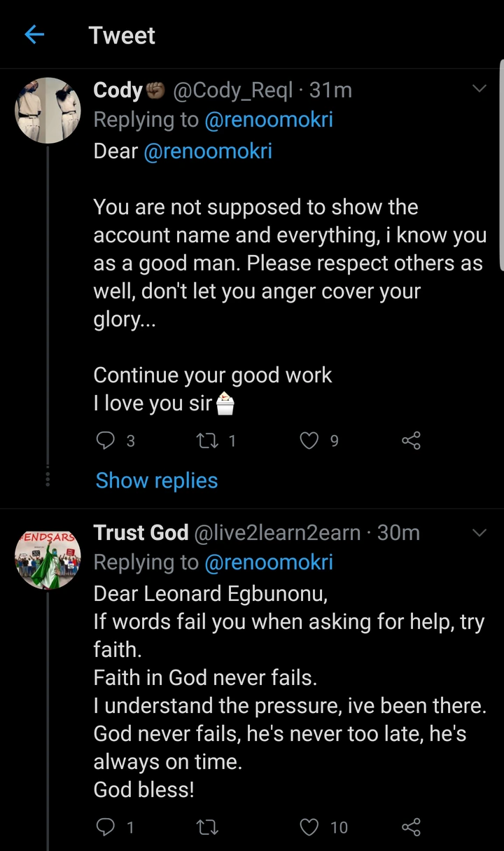Retweet Cody's tweet
This screenshot has height=851, width=504.
point(207,441)
